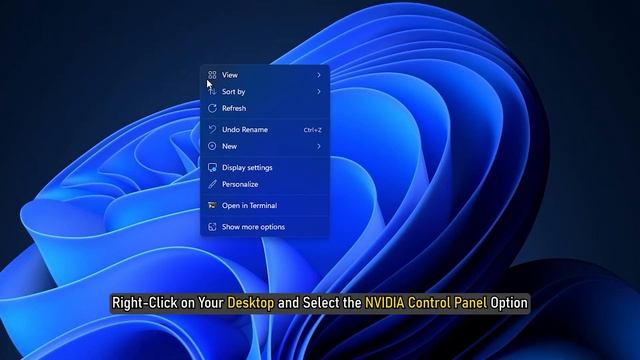Viewport: 640px width, 360px height.
Task: Open Display settings from context menu
Action: point(264,168)
